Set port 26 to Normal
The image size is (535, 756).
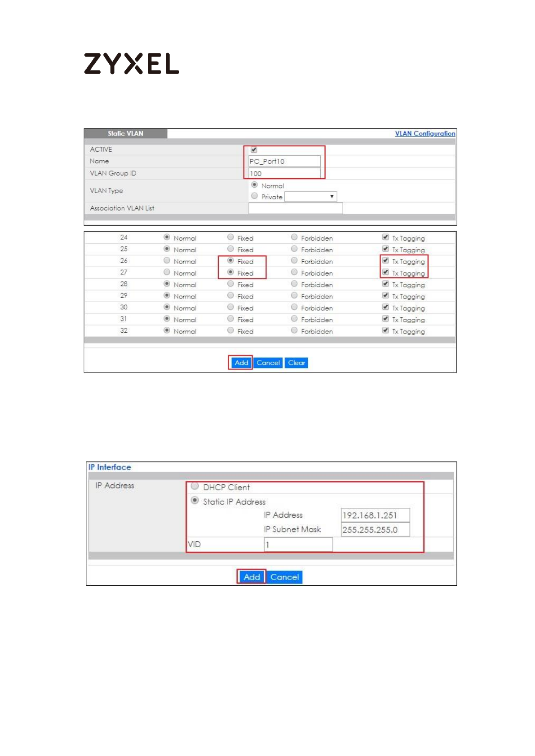[x=167, y=261]
